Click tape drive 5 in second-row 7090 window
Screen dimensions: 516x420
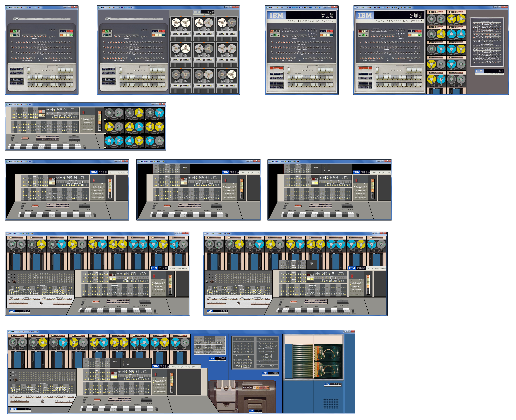point(134,128)
